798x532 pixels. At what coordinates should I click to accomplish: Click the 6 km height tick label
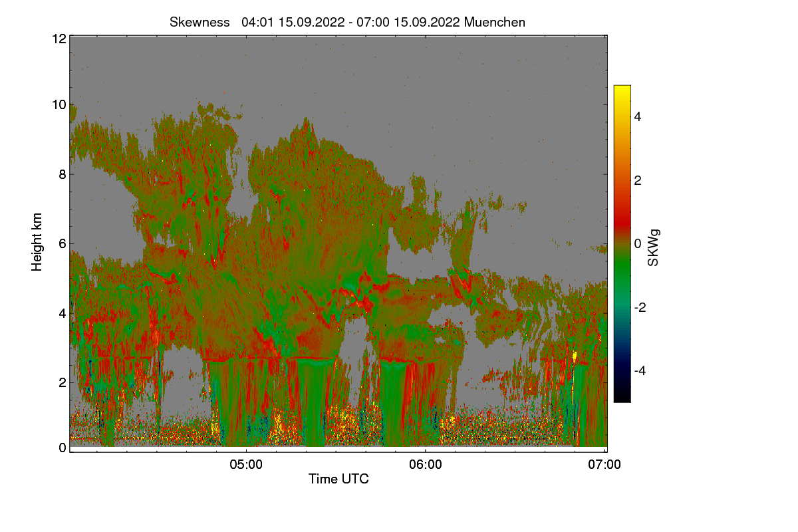click(x=63, y=244)
